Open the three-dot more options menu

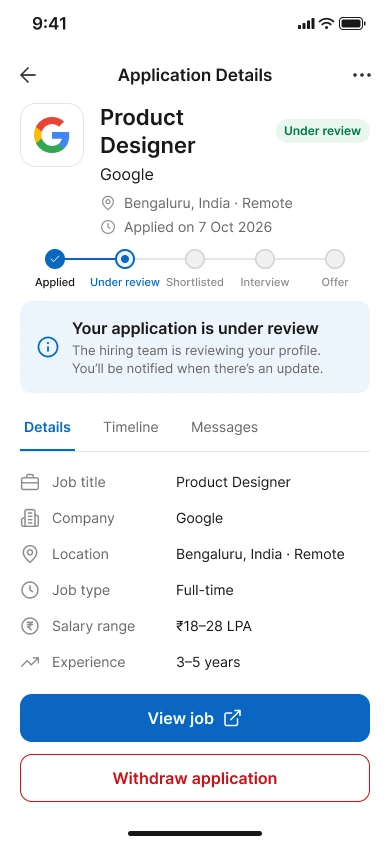pyautogui.click(x=361, y=75)
